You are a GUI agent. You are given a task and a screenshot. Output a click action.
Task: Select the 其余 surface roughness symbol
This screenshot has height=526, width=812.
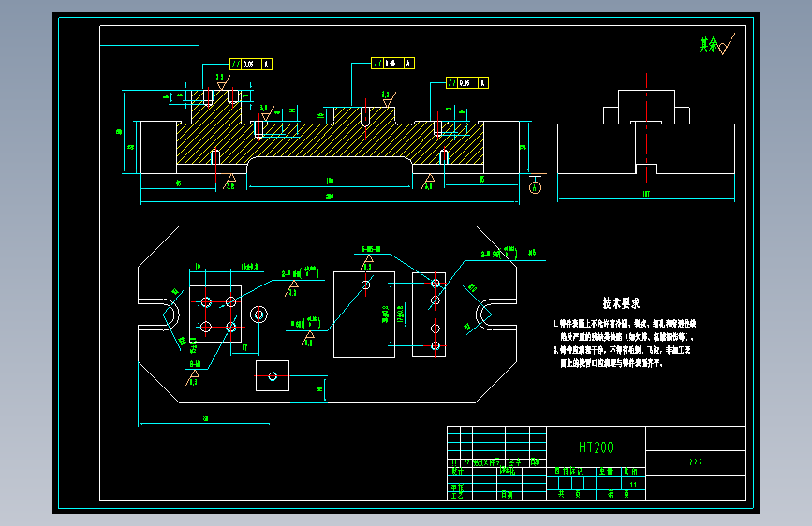pyautogui.click(x=716, y=45)
